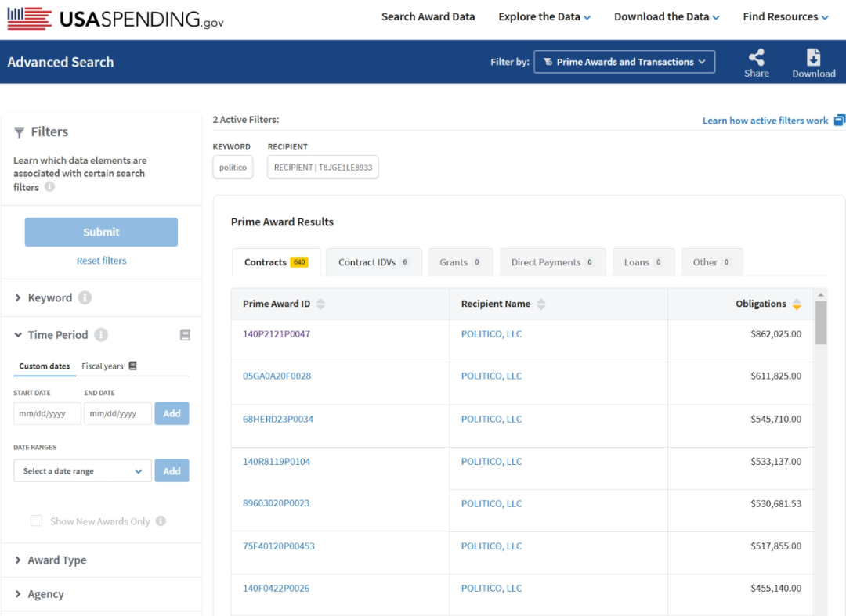Go to Search Award Data
This screenshot has width=846, height=616.
click(428, 16)
